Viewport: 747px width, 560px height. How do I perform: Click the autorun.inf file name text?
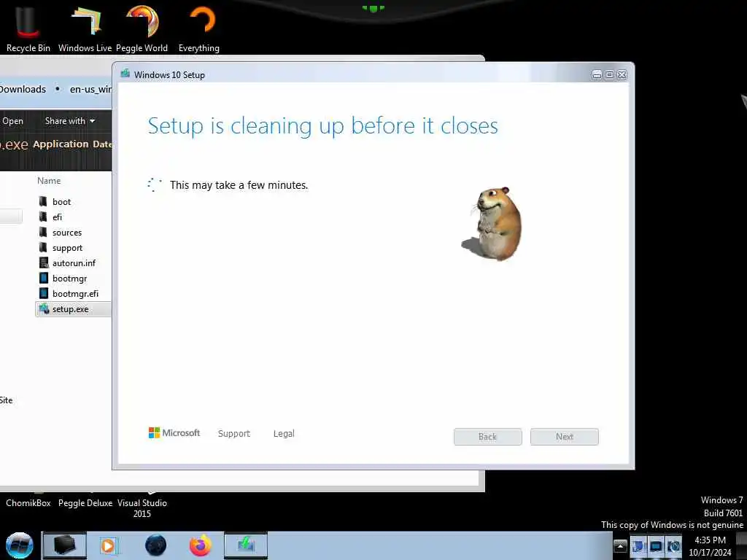(74, 262)
